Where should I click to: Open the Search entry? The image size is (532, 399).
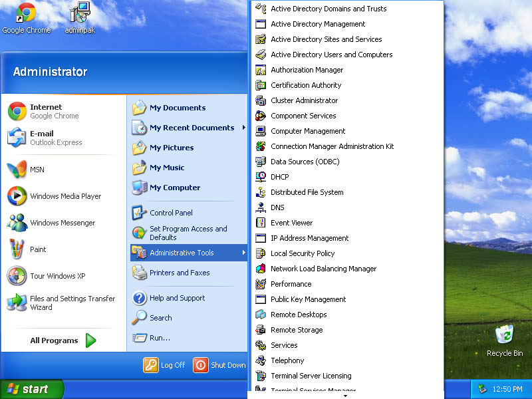(x=188, y=318)
